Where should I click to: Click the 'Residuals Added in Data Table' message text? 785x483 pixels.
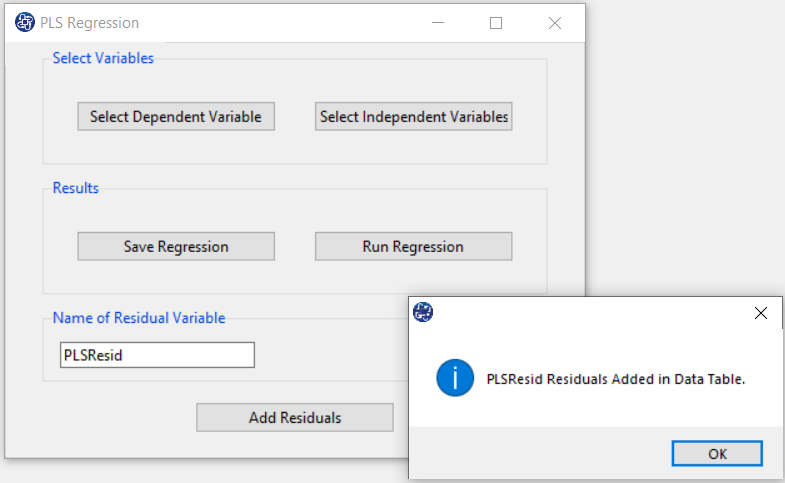[615, 379]
